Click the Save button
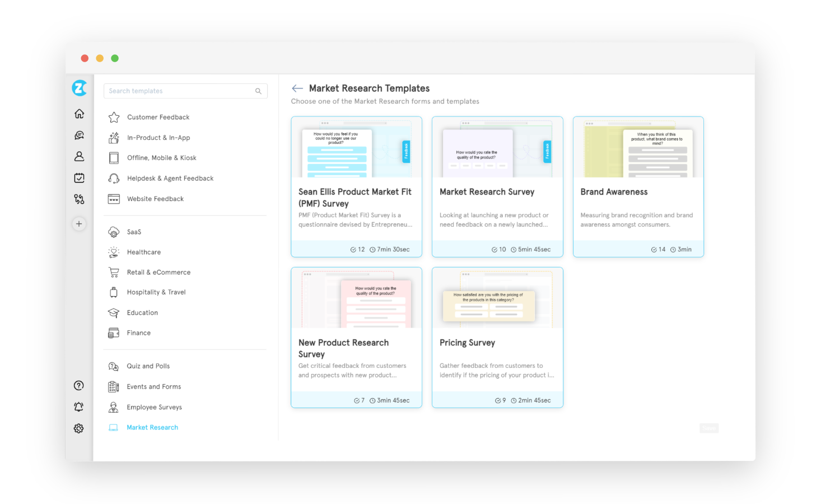The image size is (821, 504). pyautogui.click(x=708, y=428)
